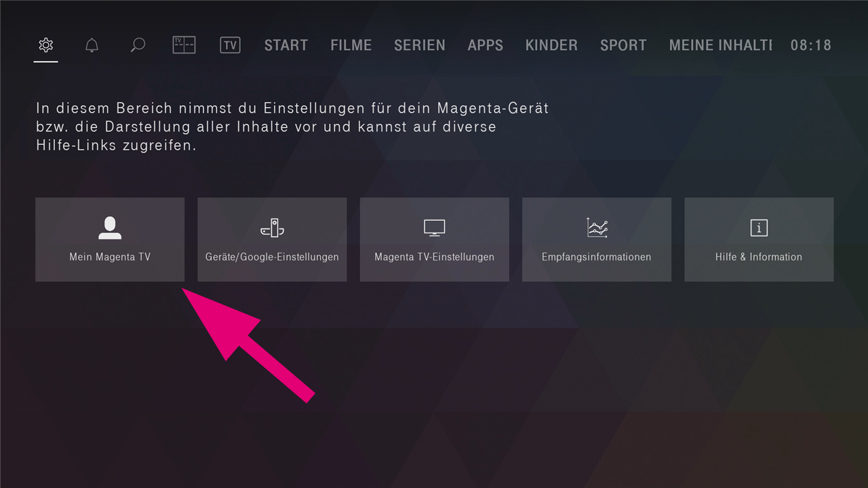Open the program guide icon
Viewport: 868px width, 488px height.
[x=184, y=45]
